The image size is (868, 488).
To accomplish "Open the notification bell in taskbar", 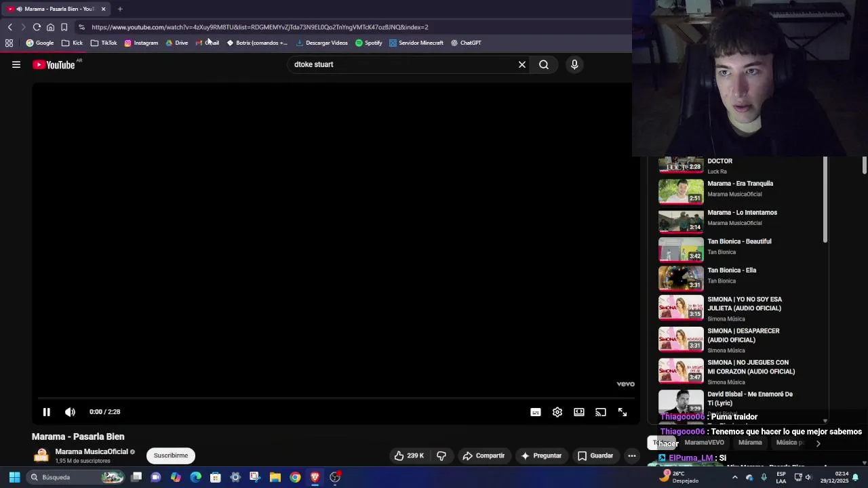I will point(856,477).
